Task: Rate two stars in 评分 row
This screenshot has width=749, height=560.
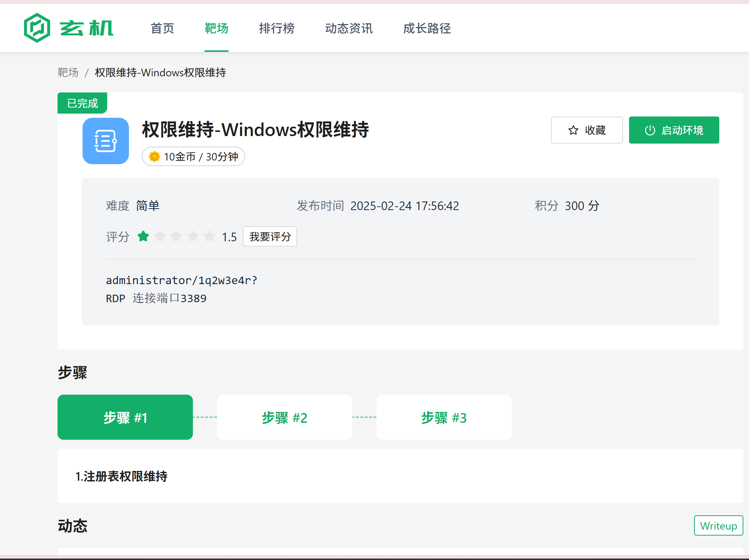Action: click(160, 236)
